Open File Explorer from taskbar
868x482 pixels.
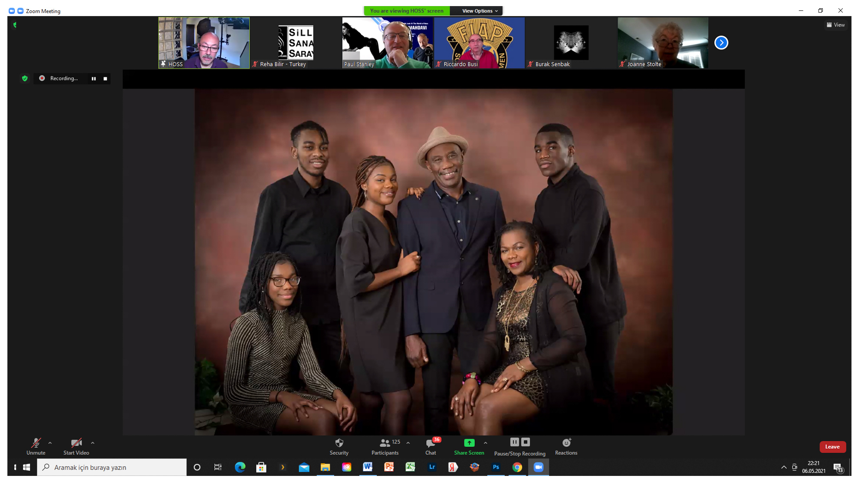(325, 467)
